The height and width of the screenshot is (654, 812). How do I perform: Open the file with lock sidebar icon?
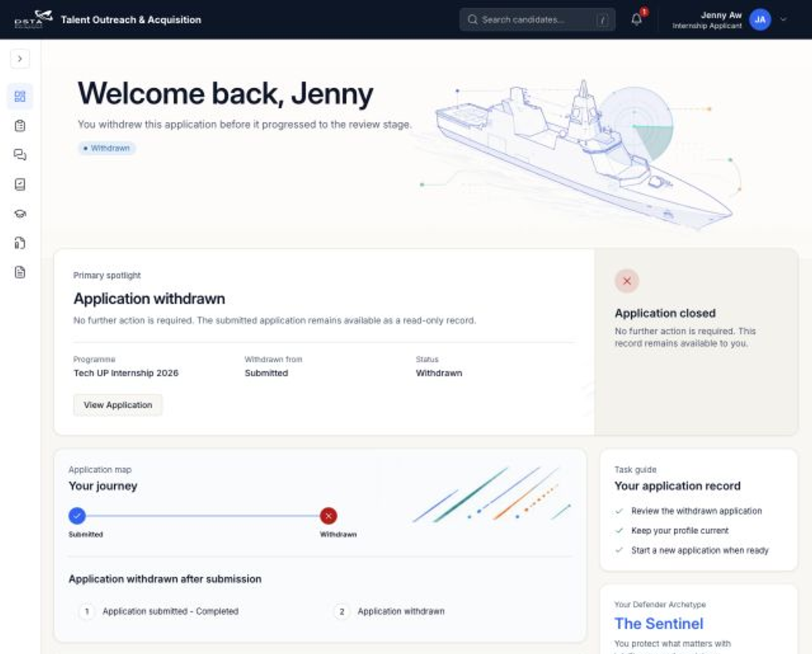20,243
